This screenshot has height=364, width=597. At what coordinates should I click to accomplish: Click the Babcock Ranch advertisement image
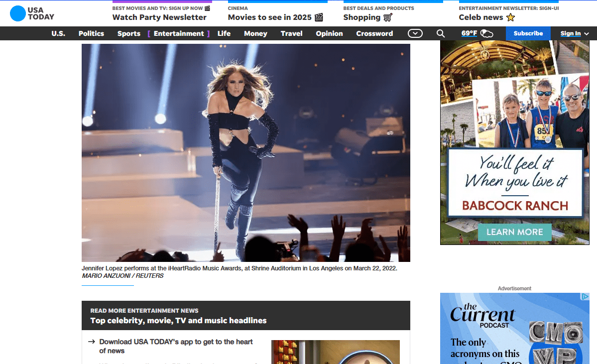(514, 142)
